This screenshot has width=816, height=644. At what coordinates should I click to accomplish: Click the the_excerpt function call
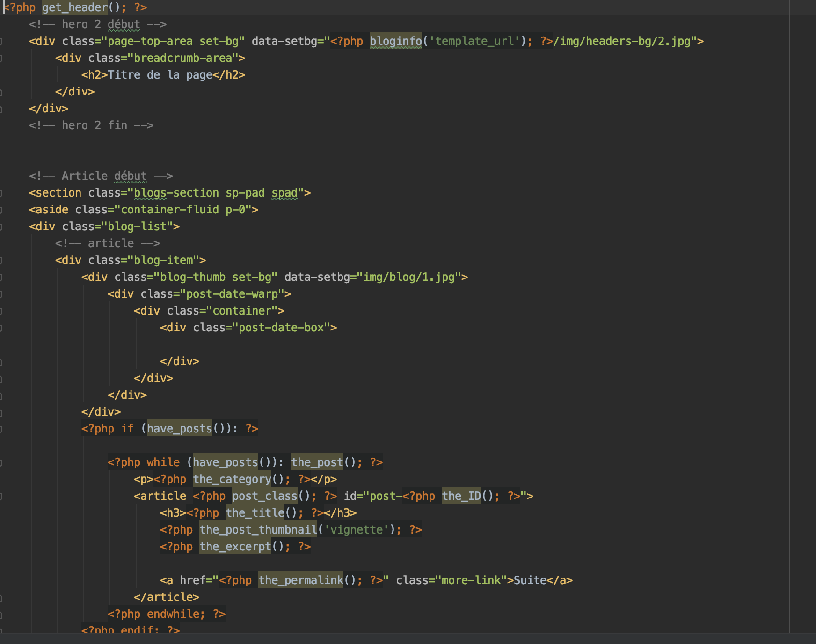pyautogui.click(x=235, y=547)
